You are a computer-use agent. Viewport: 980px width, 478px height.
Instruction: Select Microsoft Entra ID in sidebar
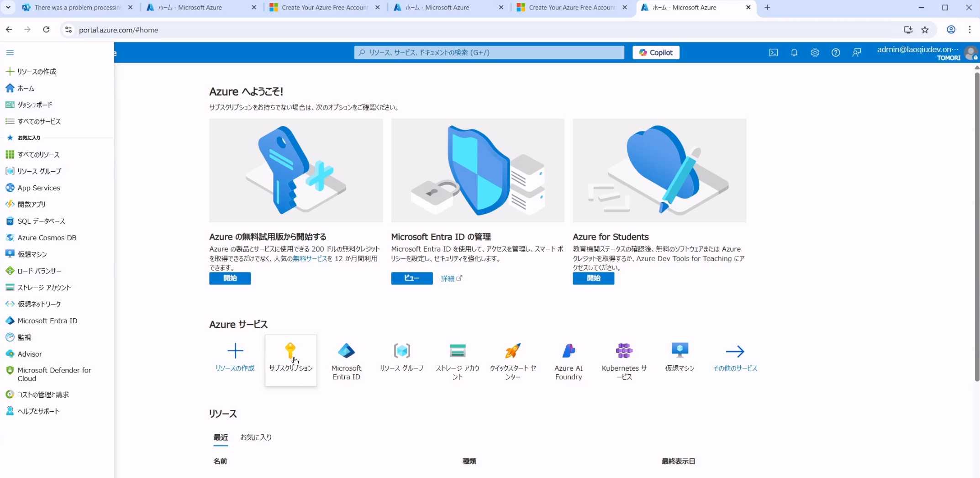pos(47,320)
